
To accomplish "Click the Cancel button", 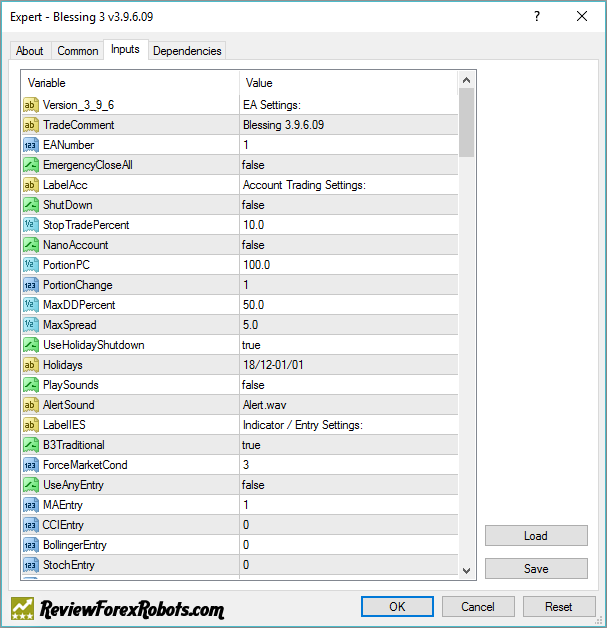I will 478,606.
